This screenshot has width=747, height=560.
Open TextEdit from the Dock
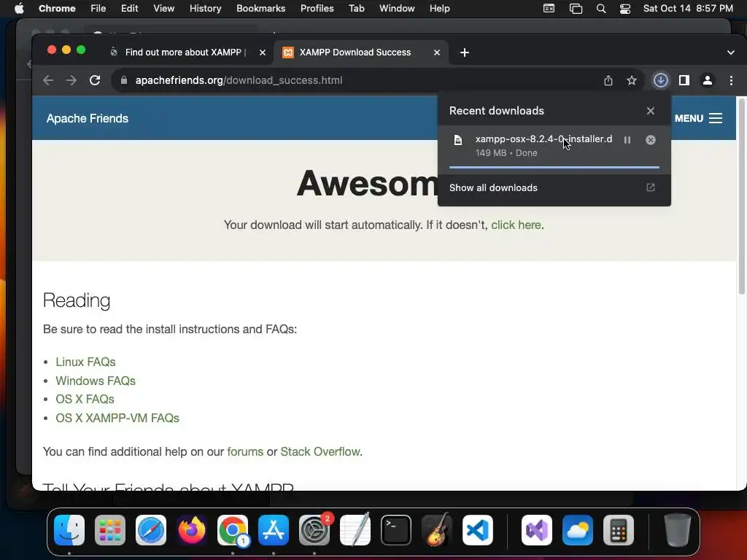(355, 530)
